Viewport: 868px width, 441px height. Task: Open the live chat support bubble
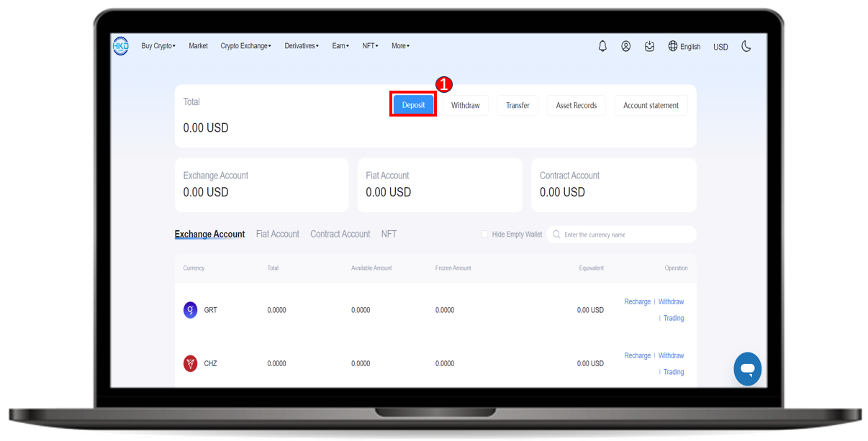pos(747,369)
